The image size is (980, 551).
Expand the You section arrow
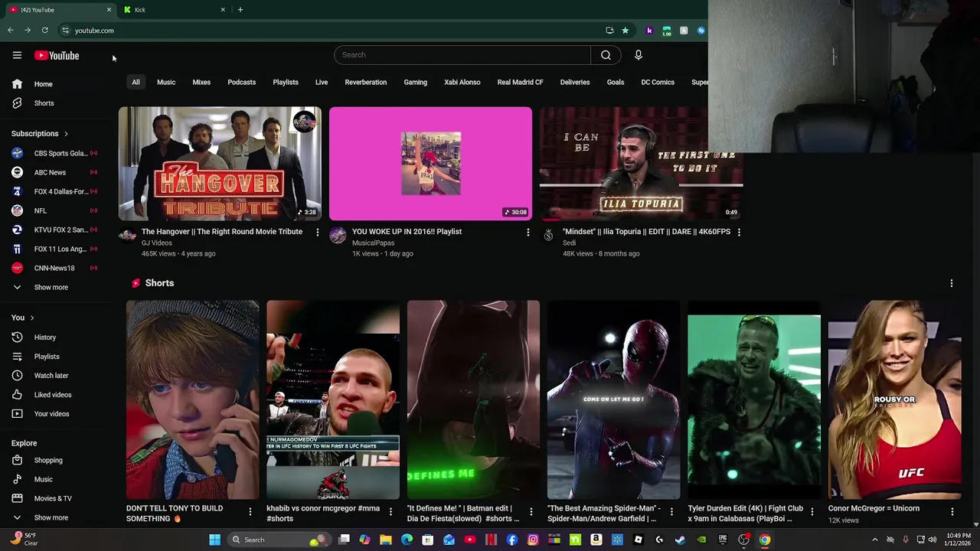click(32, 318)
